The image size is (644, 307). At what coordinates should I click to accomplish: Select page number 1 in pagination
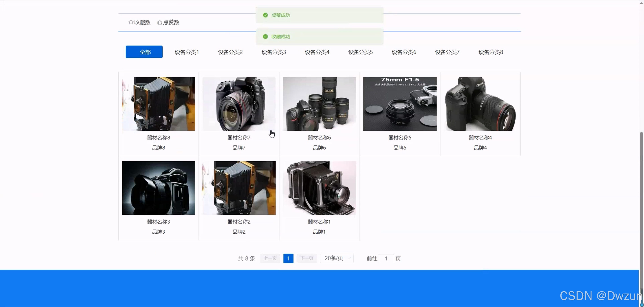(x=288, y=258)
